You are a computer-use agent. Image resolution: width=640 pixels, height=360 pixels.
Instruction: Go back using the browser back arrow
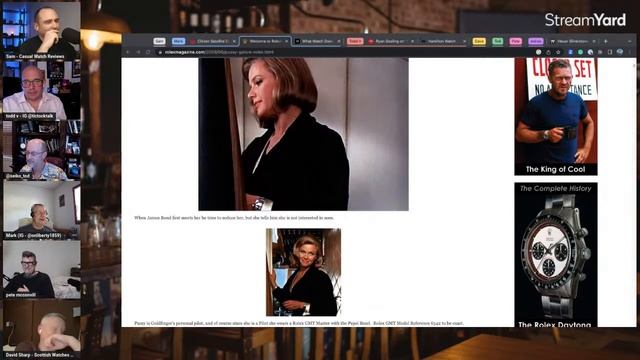point(128,52)
